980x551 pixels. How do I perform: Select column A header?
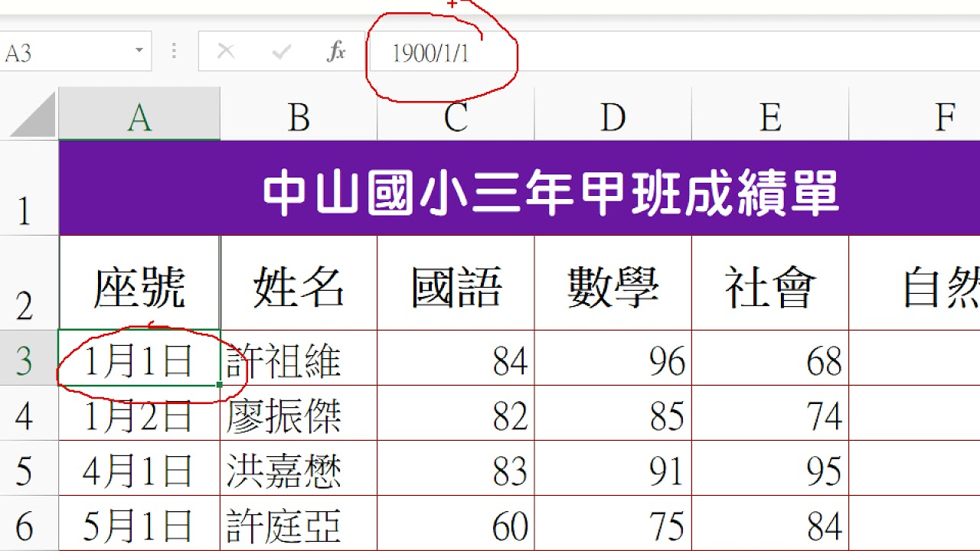[139, 116]
